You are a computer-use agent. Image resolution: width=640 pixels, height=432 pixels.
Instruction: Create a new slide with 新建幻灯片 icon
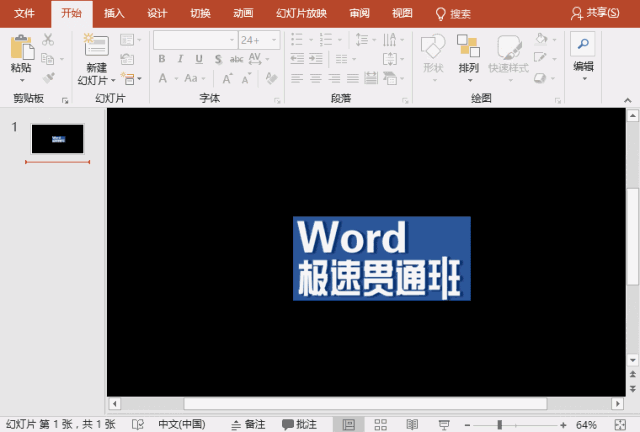coord(96,45)
